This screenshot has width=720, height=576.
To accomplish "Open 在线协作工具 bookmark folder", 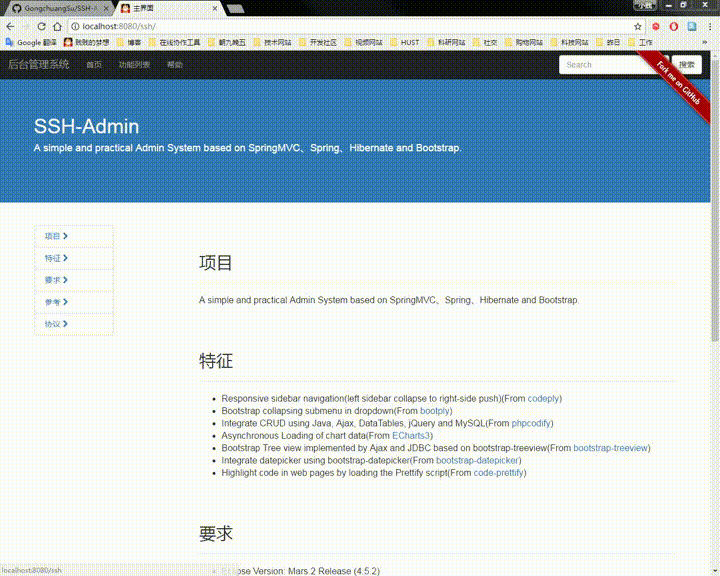I will 174,42.
